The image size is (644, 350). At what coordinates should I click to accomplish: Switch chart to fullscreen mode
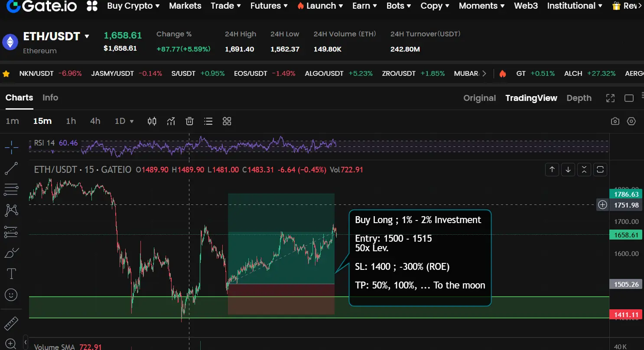pos(610,98)
